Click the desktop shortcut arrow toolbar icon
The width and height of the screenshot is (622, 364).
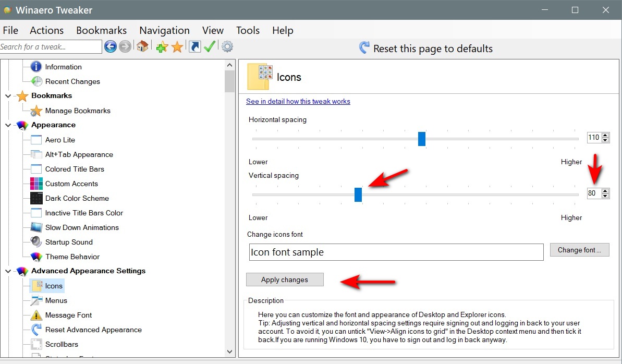pos(194,47)
